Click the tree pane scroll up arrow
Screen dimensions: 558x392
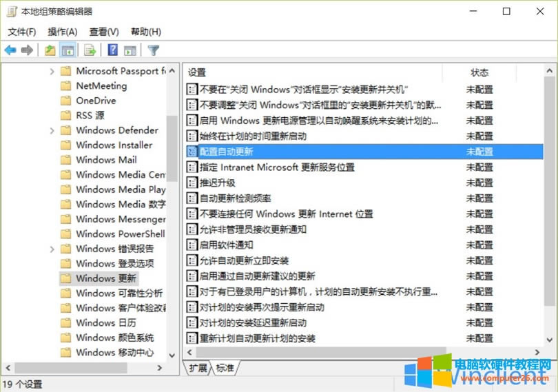click(x=172, y=70)
